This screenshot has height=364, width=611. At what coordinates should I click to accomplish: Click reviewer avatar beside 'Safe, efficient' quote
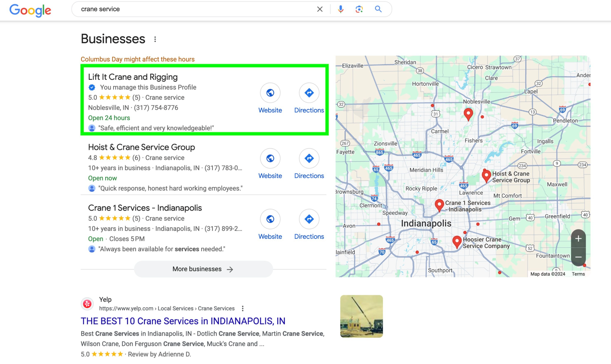[x=92, y=128]
